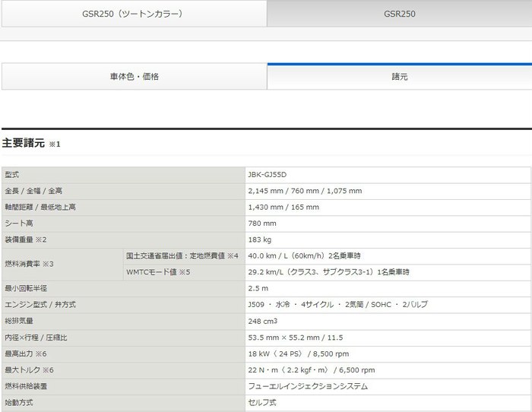Image resolution: width=532 pixels, height=412 pixels.
Task: Click the 最高出力 ※6 row label
Action: (x=26, y=353)
